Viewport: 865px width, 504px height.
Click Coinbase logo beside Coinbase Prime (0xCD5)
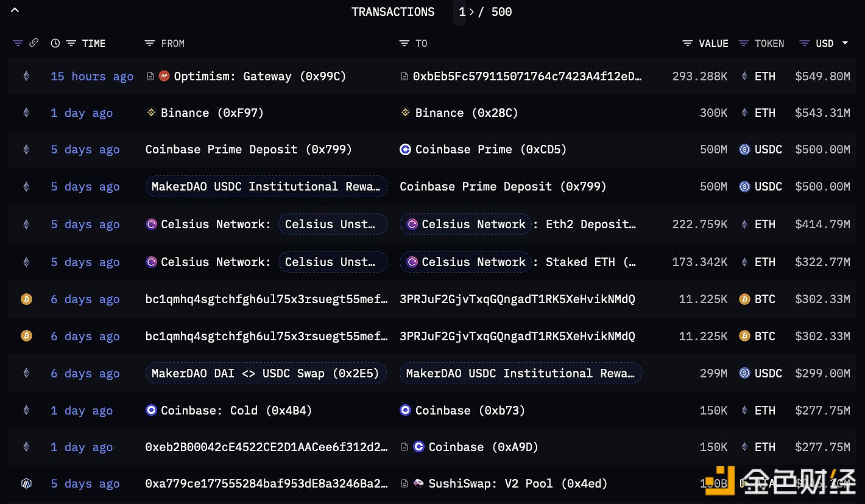tap(406, 149)
